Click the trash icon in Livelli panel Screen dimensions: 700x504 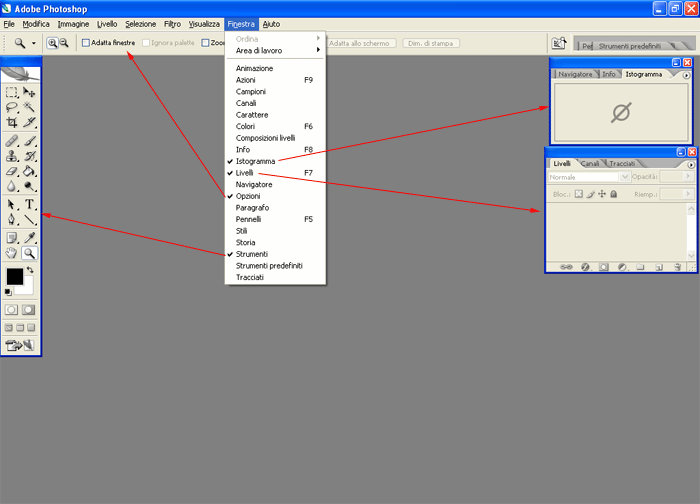pos(678,267)
